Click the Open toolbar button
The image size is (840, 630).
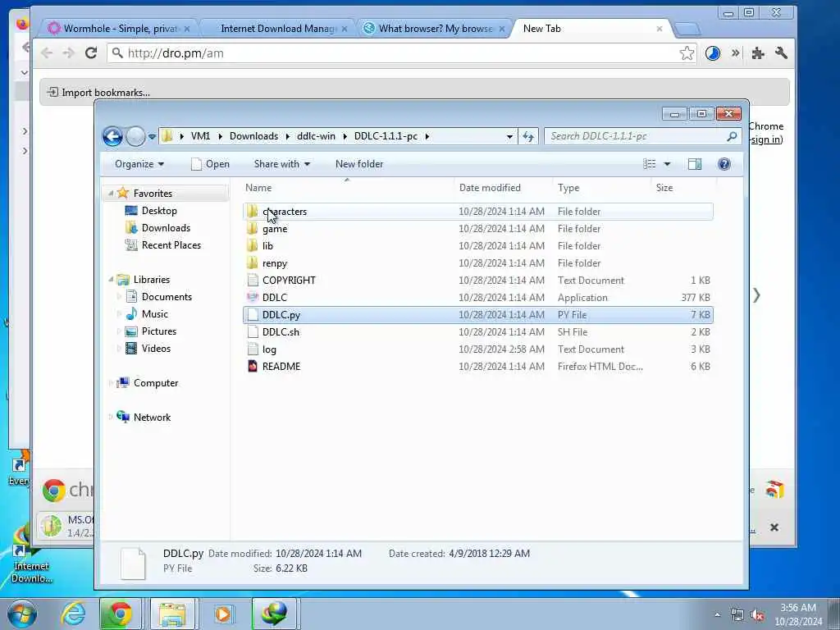coord(210,164)
